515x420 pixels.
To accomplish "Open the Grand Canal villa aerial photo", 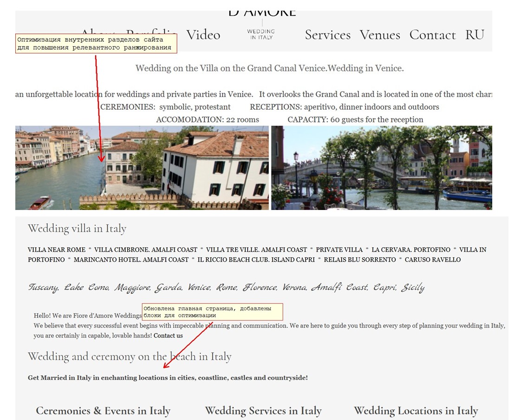I will pos(142,168).
